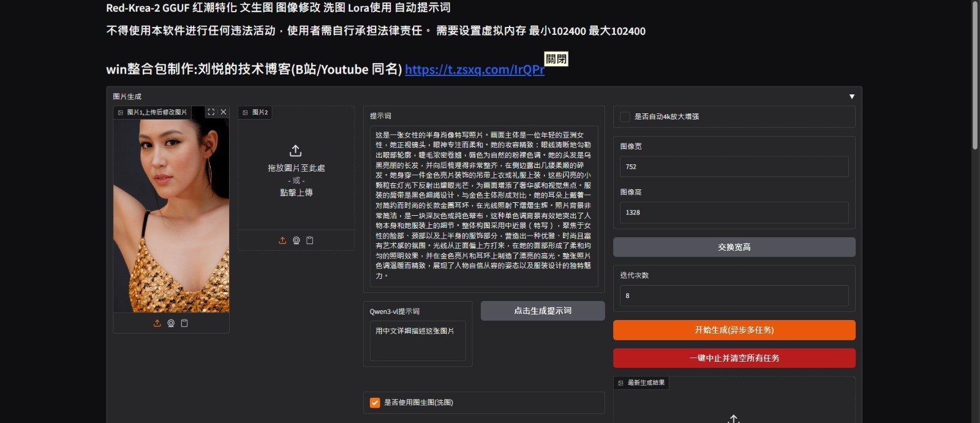
Task: Paste from clipboard into 图片1
Action: pos(184,323)
